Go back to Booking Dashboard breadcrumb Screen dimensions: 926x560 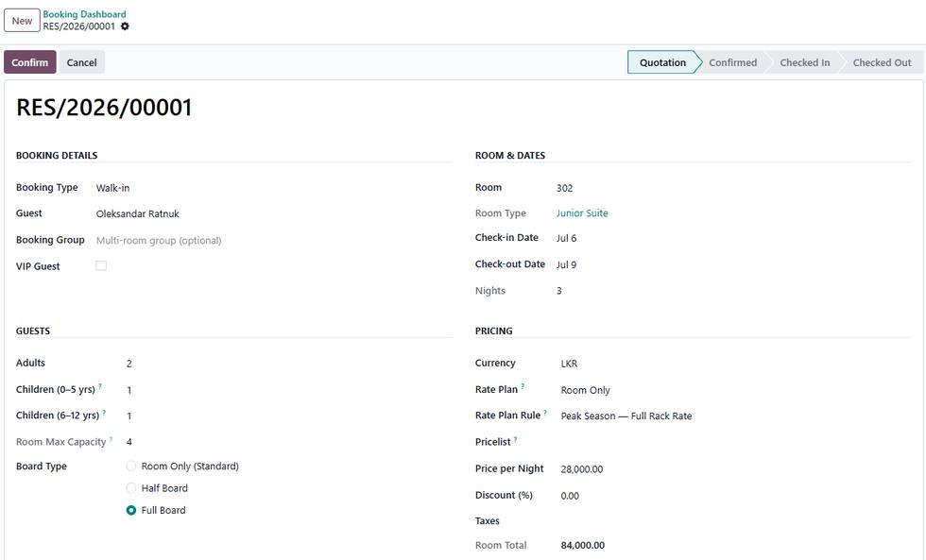(x=84, y=14)
